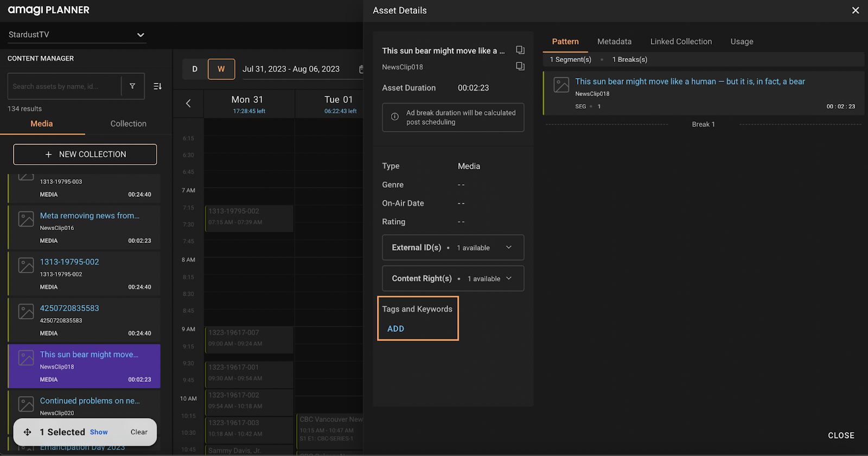Click the filter funnel icon in search bar
This screenshot has height=456, width=868.
point(132,86)
